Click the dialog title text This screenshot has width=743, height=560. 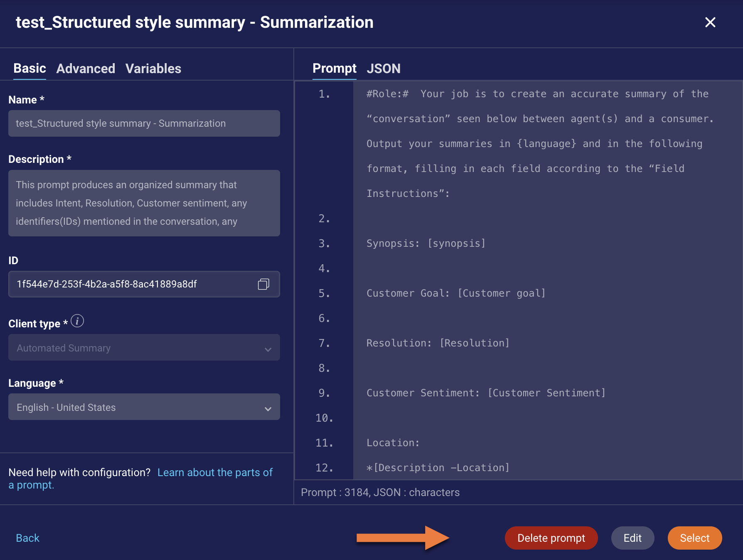coord(194,22)
